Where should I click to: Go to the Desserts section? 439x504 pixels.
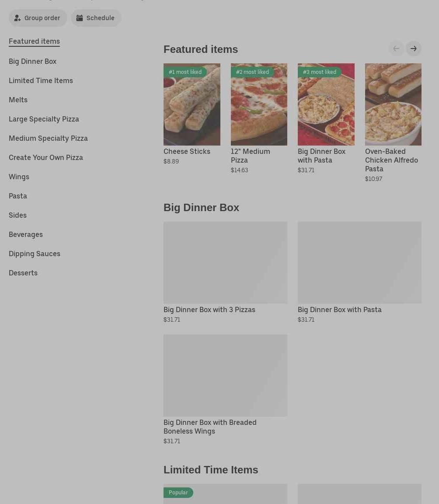(23, 273)
